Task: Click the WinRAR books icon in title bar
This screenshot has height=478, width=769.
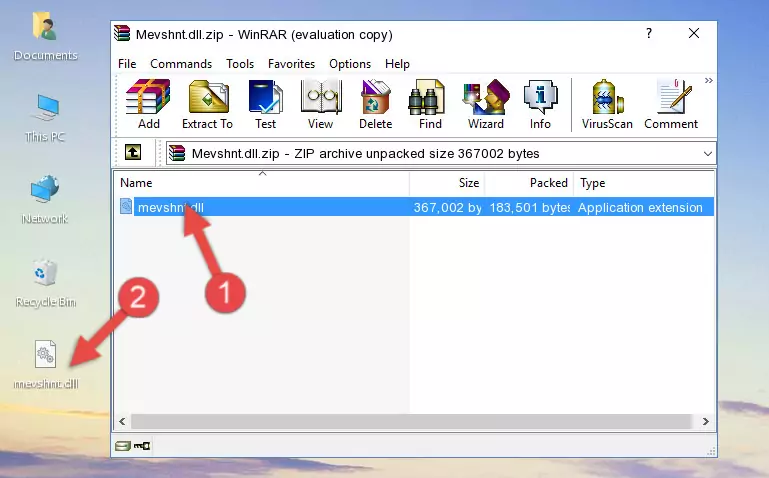Action: coord(122,33)
